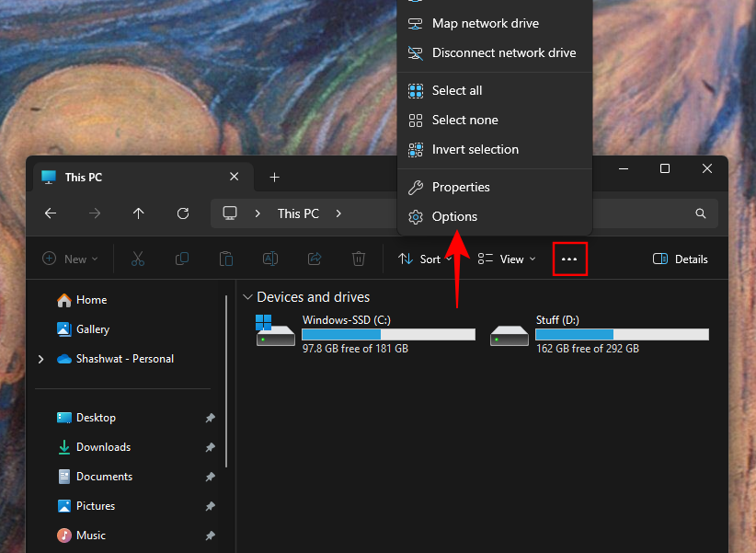Click the Paste clipboard icon
The image size is (756, 553).
pyautogui.click(x=226, y=259)
